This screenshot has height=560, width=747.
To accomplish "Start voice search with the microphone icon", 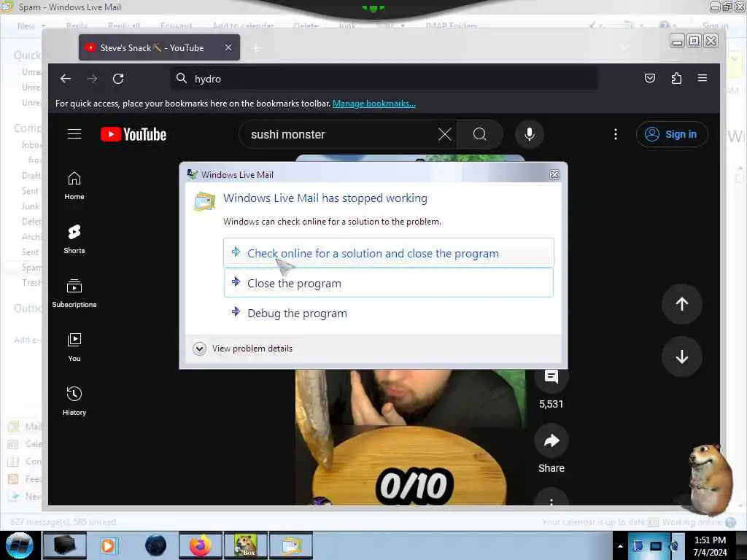I will point(530,134).
